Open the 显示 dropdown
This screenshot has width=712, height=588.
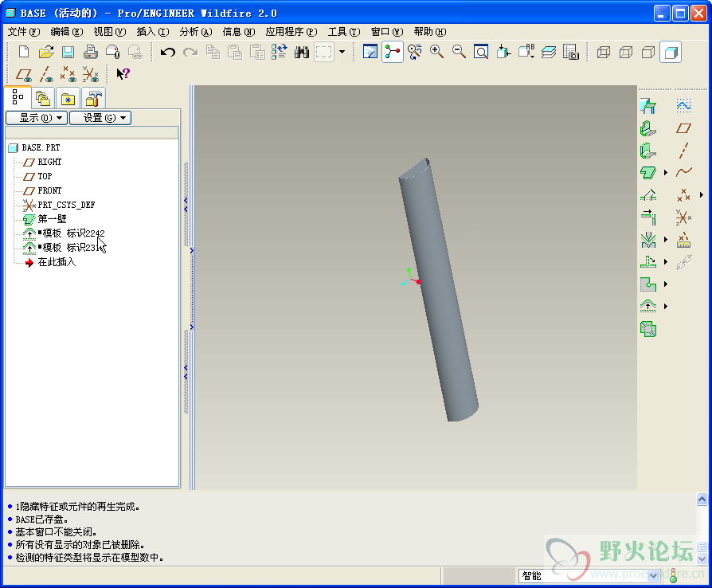(37, 118)
